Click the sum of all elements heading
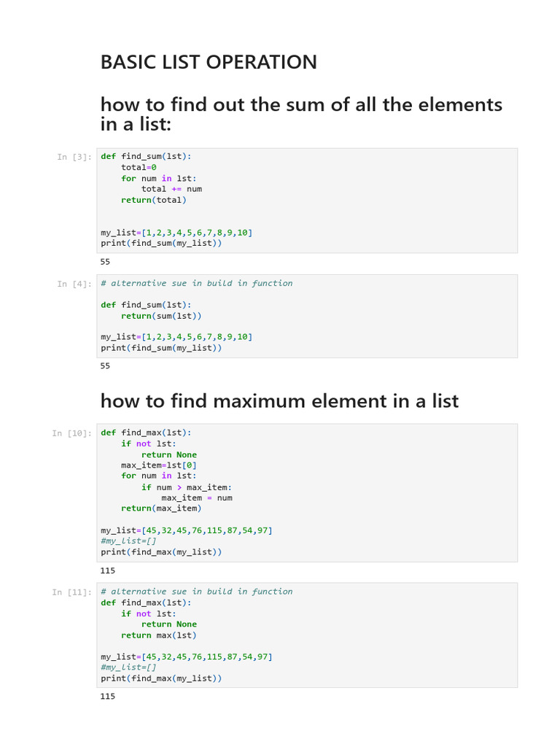The width and height of the screenshot is (560, 747). 301,114
